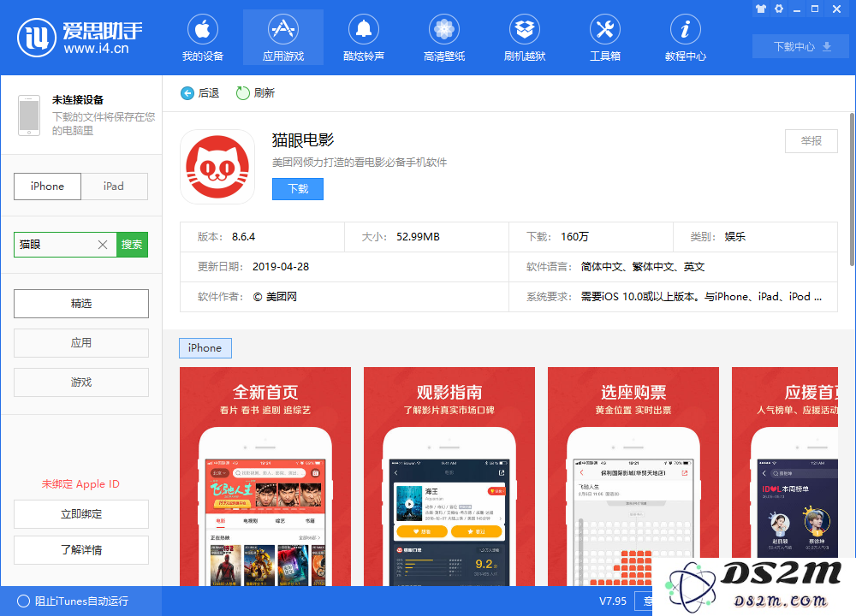Click the 猫眼电影 app icon

pyautogui.click(x=217, y=167)
